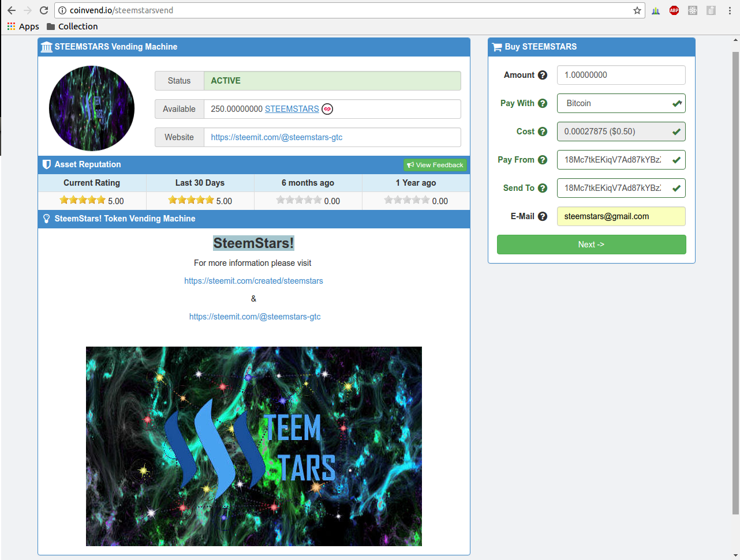Click the site info icon in address bar

(62, 10)
